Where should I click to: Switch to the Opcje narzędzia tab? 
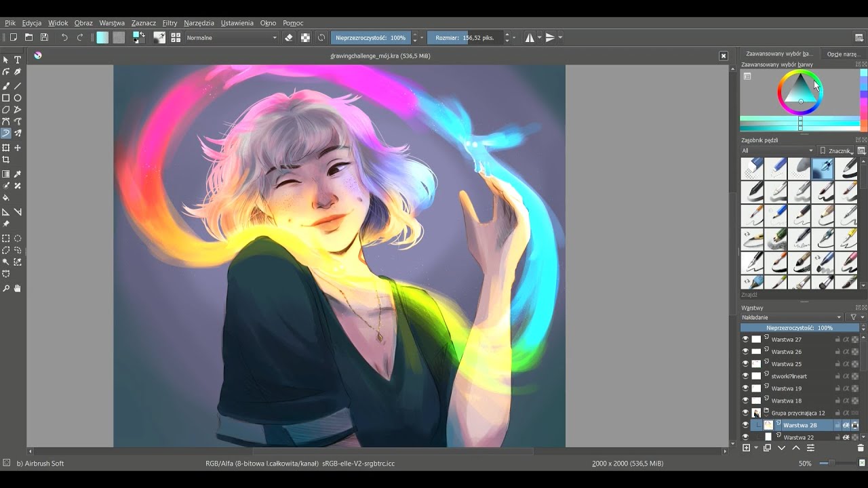[843, 54]
